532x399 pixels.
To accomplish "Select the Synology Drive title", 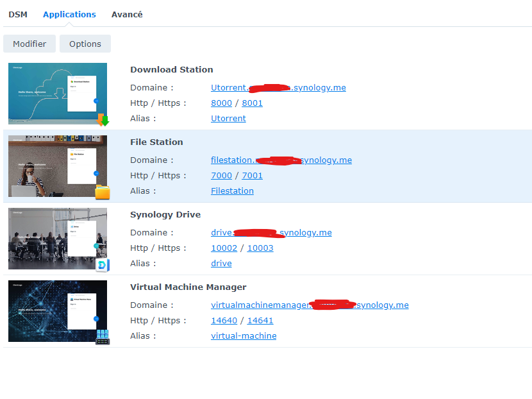I will (165, 215).
